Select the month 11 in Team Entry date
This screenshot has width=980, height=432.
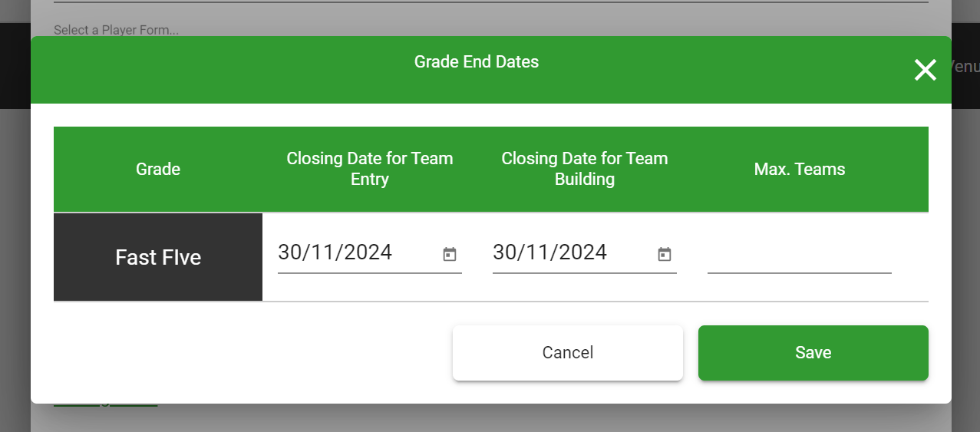[x=322, y=252]
